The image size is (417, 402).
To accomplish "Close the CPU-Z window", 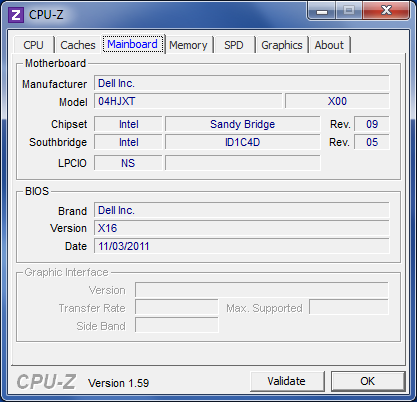I will click(386, 11).
